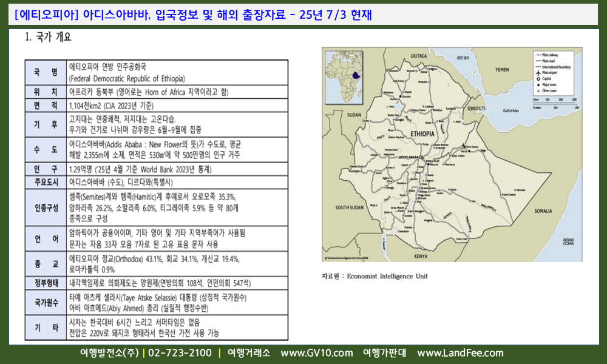Select the line starting '암하릭어가 공용어이며'
607x364 pixels.
pyautogui.click(x=157, y=233)
